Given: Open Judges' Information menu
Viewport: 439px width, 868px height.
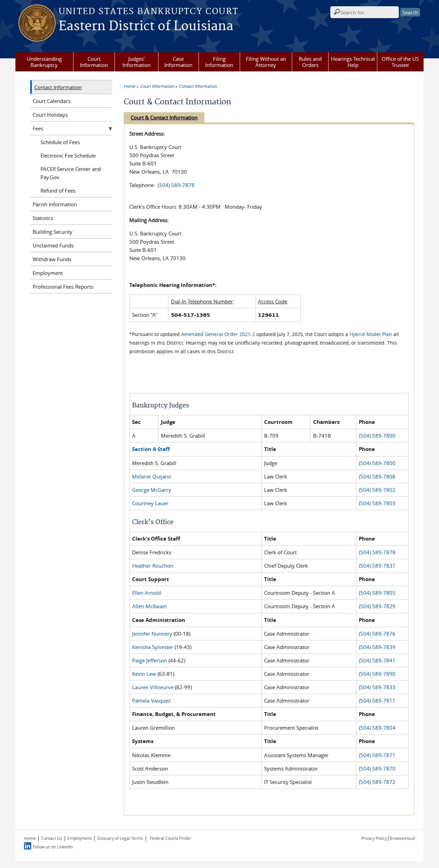Looking at the screenshot, I should click(137, 62).
